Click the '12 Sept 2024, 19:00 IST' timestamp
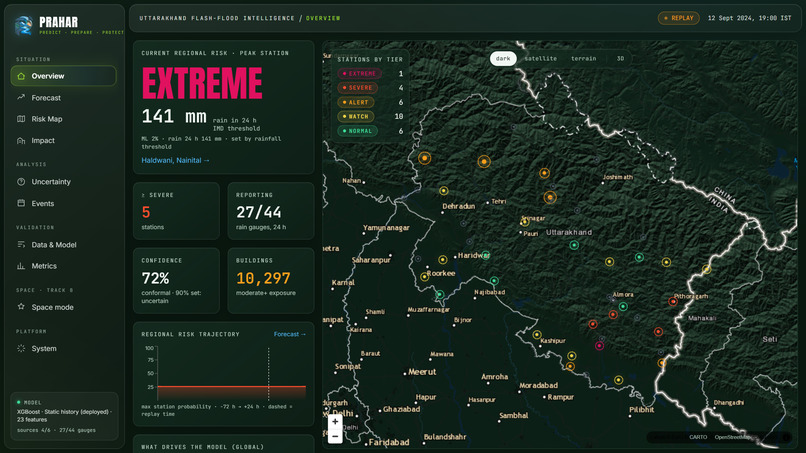The width and height of the screenshot is (806, 453). (749, 18)
